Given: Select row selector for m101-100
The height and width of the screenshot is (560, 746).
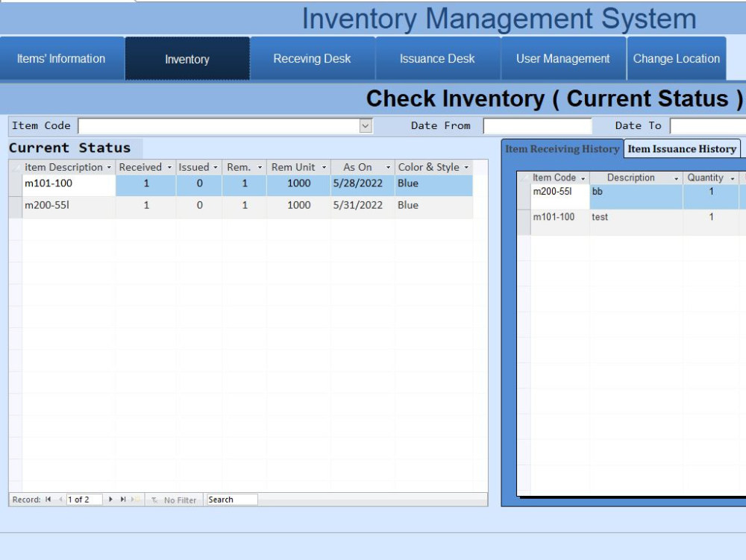Looking at the screenshot, I should [x=15, y=186].
